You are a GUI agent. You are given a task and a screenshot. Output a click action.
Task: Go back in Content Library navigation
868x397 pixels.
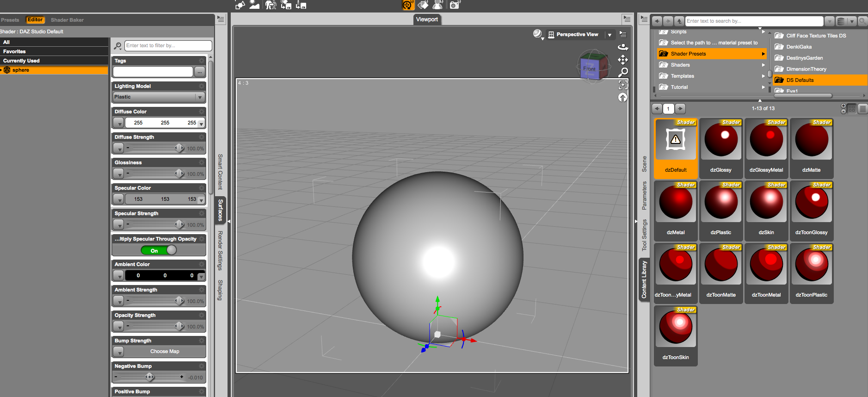(657, 21)
